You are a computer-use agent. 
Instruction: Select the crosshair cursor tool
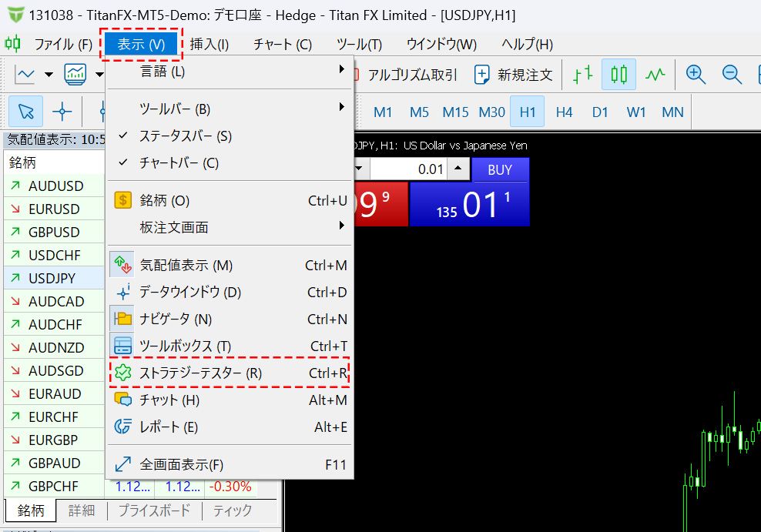(62, 112)
